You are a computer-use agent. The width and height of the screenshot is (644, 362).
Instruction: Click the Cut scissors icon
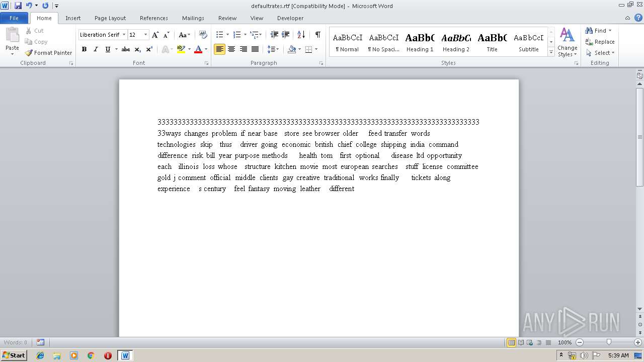click(x=28, y=31)
